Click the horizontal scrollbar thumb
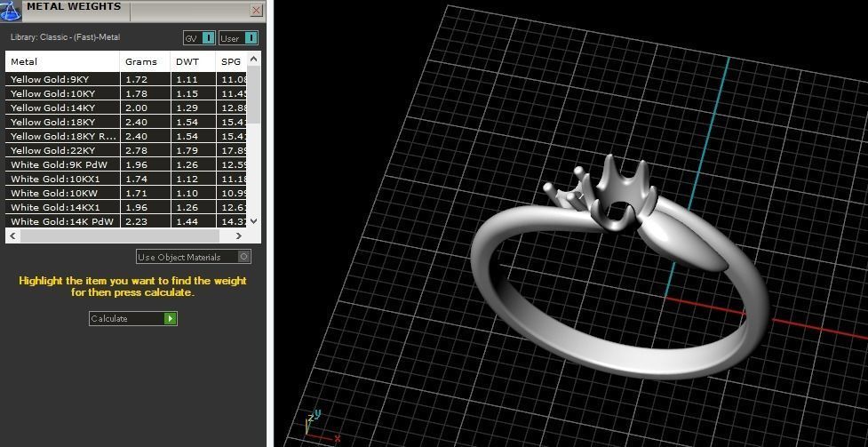The height and width of the screenshot is (447, 868). 119,235
